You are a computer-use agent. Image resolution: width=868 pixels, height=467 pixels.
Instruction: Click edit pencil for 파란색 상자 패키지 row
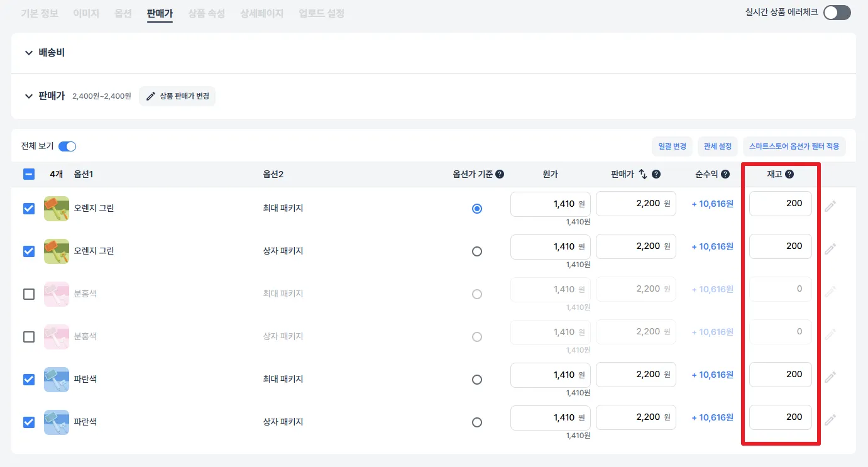(x=830, y=420)
